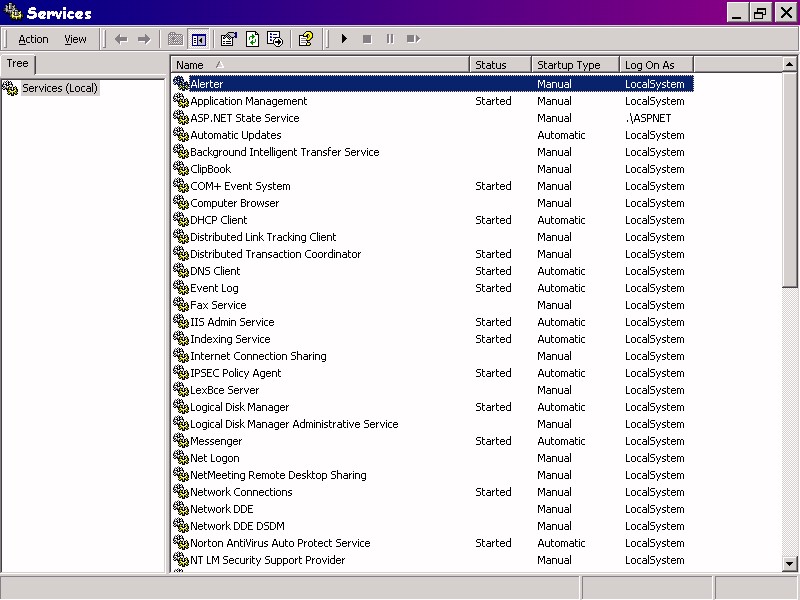Viewport: 800px width, 600px height.
Task: Click the Export List toolbar icon
Action: pyautogui.click(x=275, y=39)
